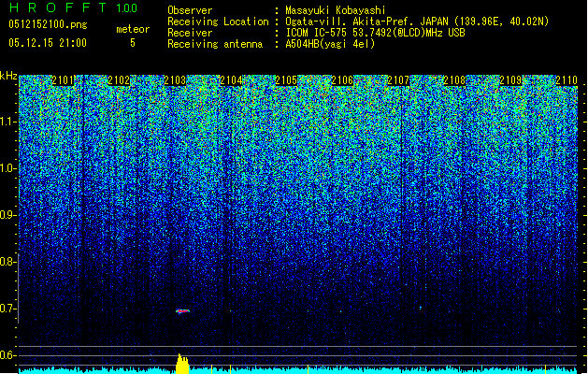
Task: Click the Observer field label
Action: (x=190, y=10)
